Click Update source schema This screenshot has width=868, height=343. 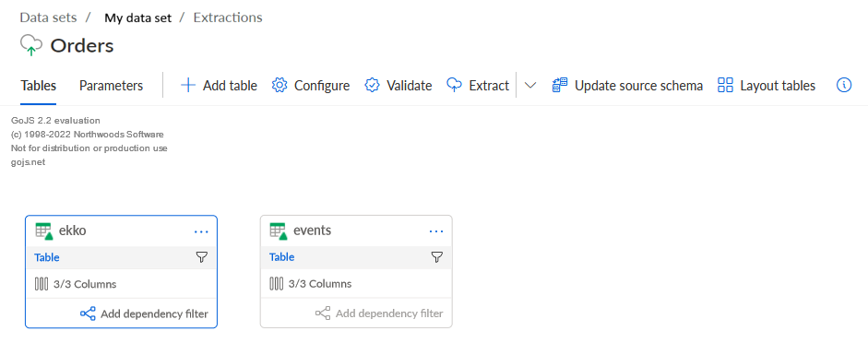[x=627, y=86]
